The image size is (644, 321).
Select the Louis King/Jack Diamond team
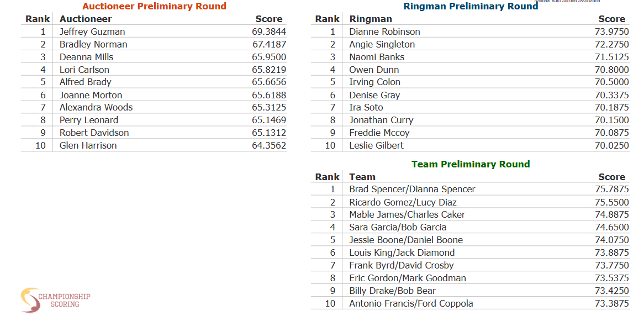click(402, 253)
